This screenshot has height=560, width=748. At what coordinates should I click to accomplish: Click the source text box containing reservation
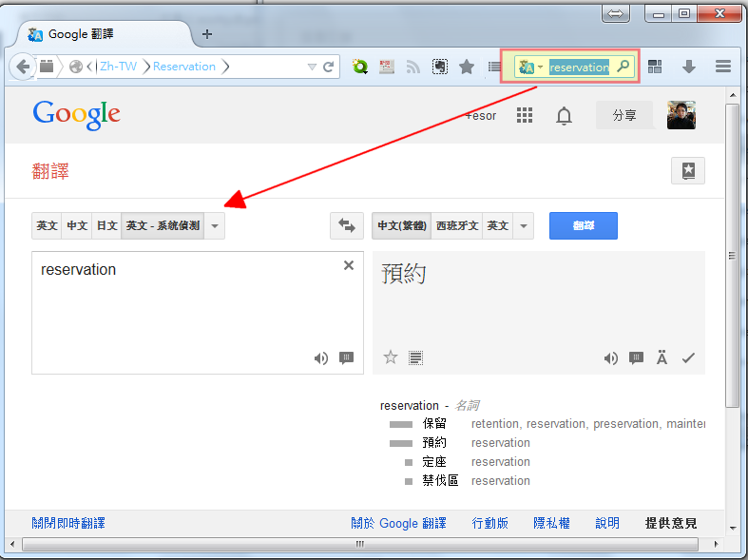coord(198,313)
